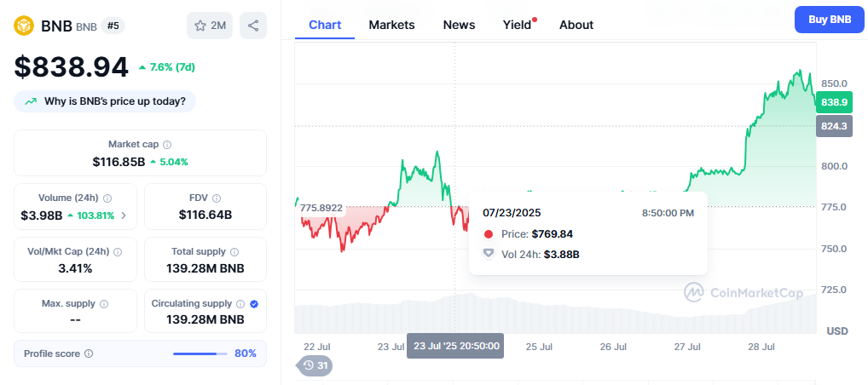This screenshot has height=385, width=868.
Task: Open 'Why is BNB's price up today?'
Action: click(x=105, y=101)
